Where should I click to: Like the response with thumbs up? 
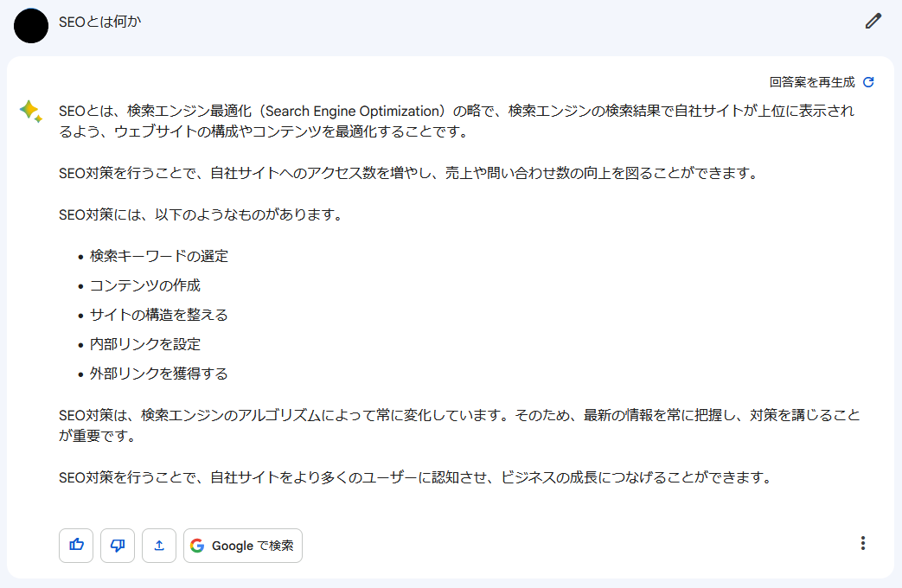click(x=76, y=546)
